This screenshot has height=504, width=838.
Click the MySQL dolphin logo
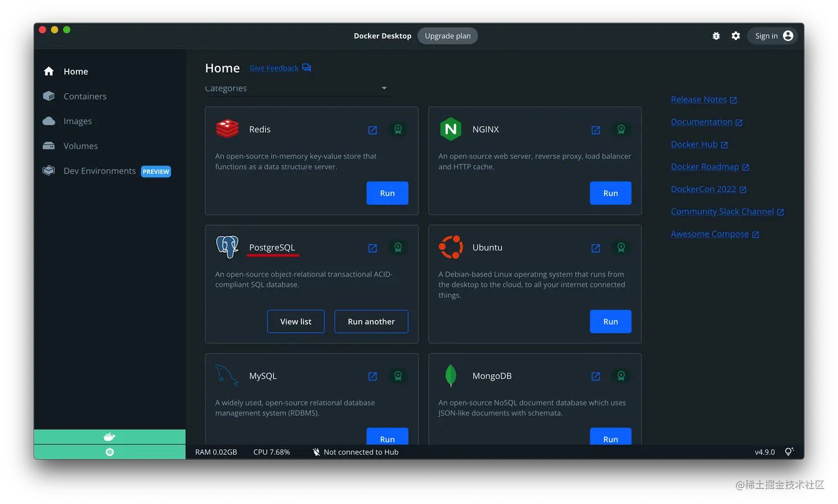coord(227,376)
